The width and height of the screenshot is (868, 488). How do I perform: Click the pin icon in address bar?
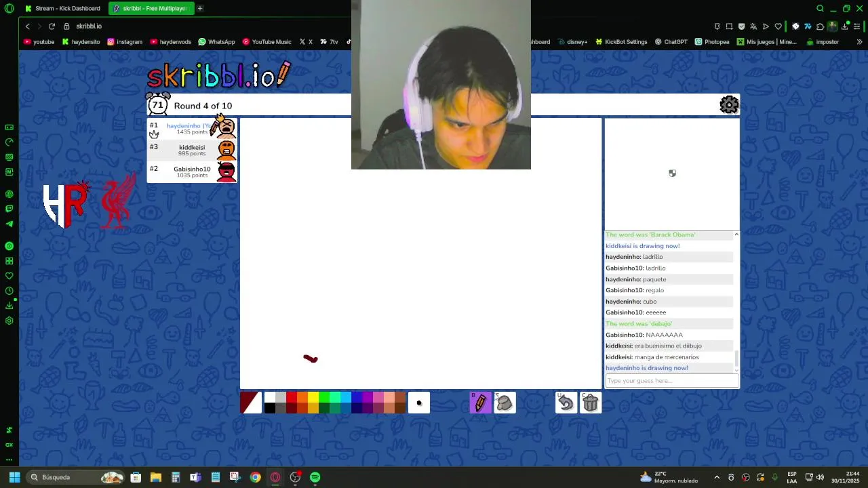coord(717,26)
